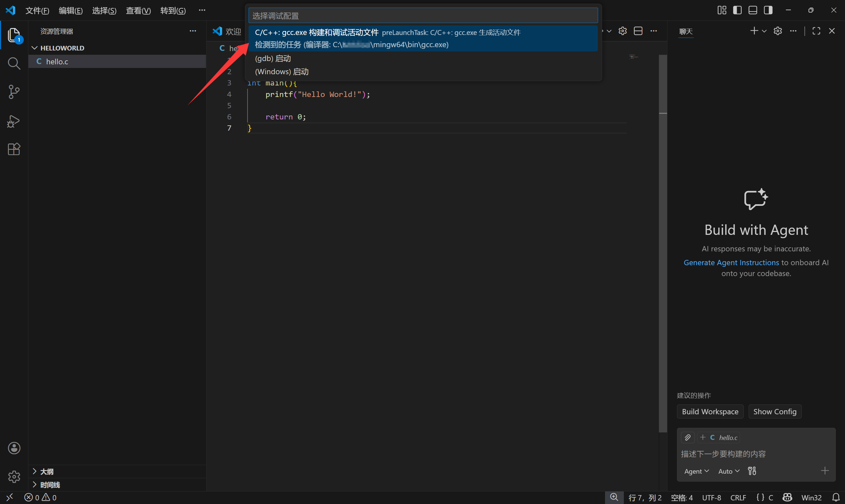The height and width of the screenshot is (504, 845).
Task: Open the Agent mode dropdown
Action: (696, 471)
